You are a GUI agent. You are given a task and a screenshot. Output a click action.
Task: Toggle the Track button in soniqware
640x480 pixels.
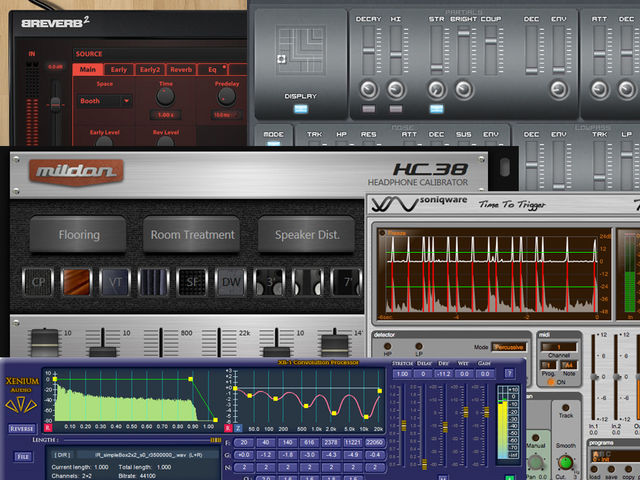point(566,407)
